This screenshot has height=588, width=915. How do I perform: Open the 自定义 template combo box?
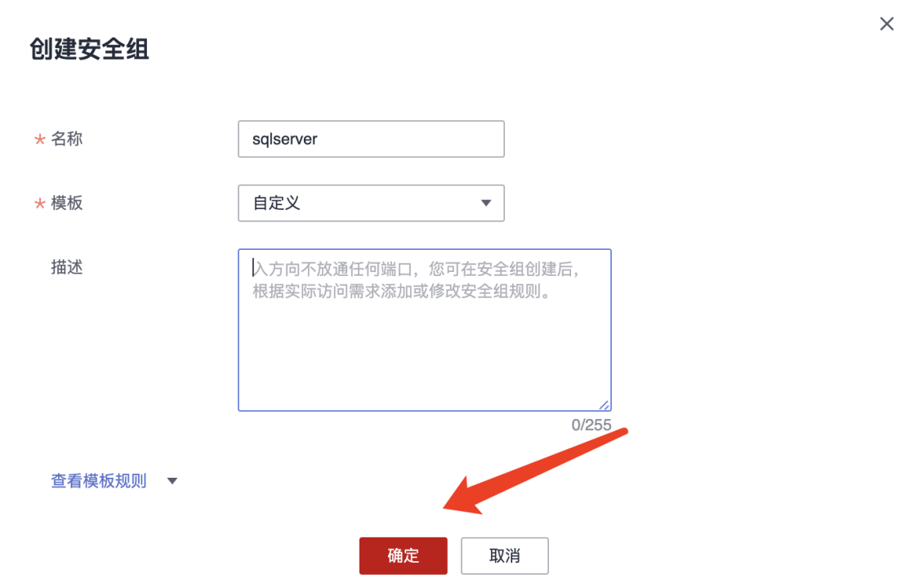(x=371, y=203)
